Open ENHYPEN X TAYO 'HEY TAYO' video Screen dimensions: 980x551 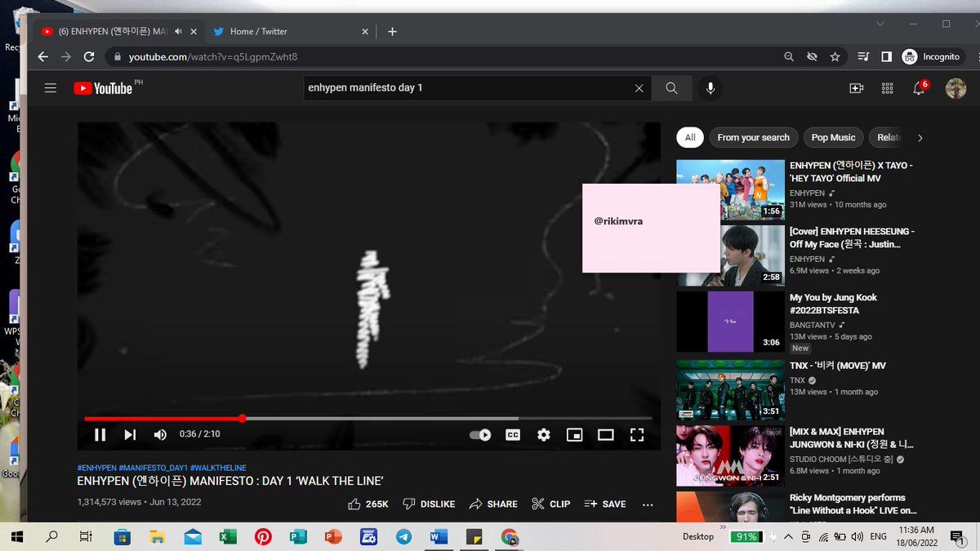click(x=852, y=171)
